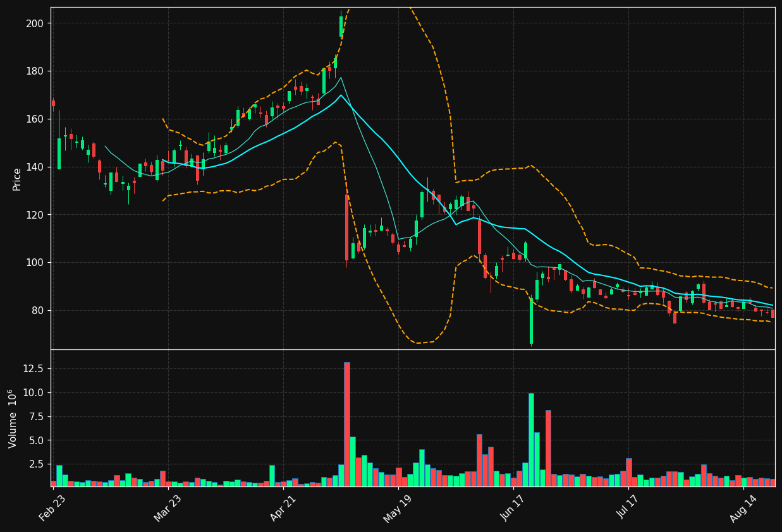Select the tallest red volume bar
Screen dimensions: 782x532
point(346,424)
